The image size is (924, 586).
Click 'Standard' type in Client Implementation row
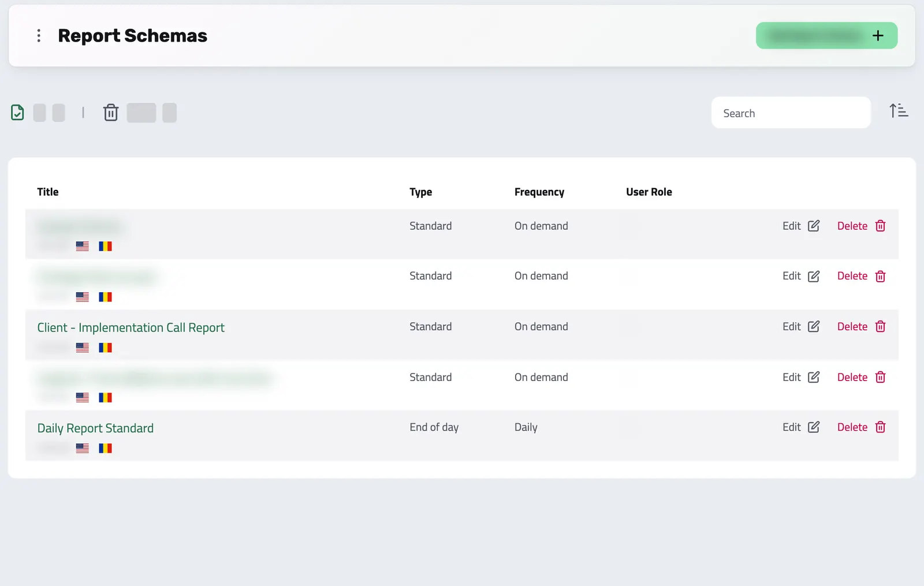tap(430, 327)
